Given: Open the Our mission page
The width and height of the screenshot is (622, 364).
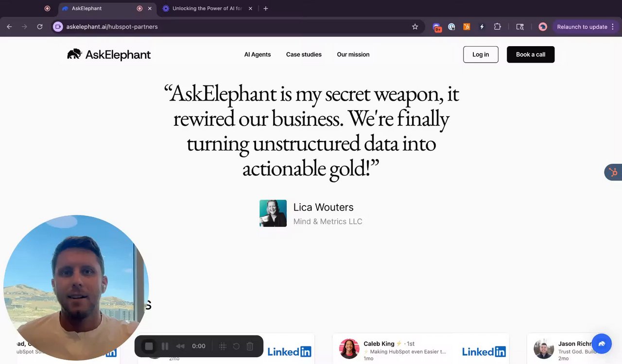Looking at the screenshot, I should [353, 54].
